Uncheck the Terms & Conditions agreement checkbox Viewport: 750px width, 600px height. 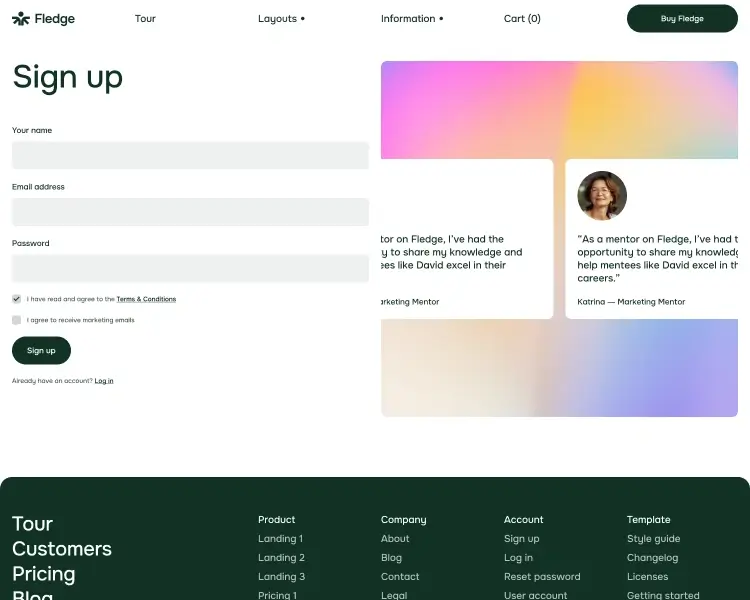pos(16,299)
